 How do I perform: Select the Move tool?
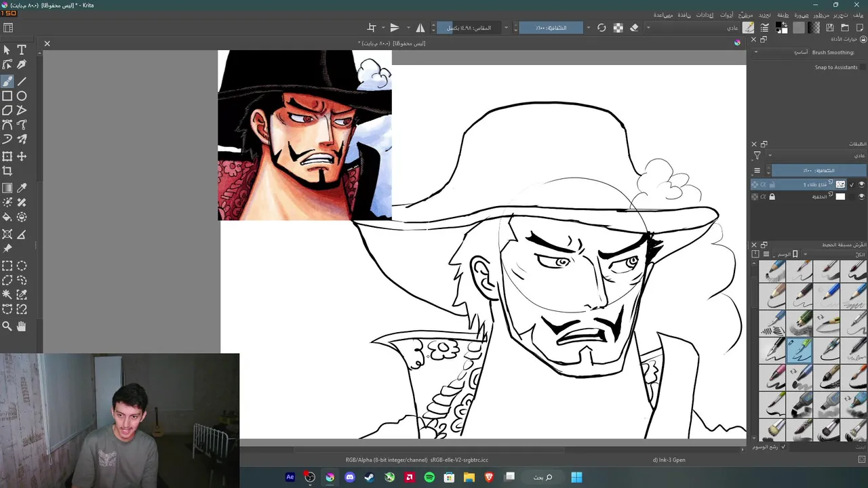click(22, 157)
